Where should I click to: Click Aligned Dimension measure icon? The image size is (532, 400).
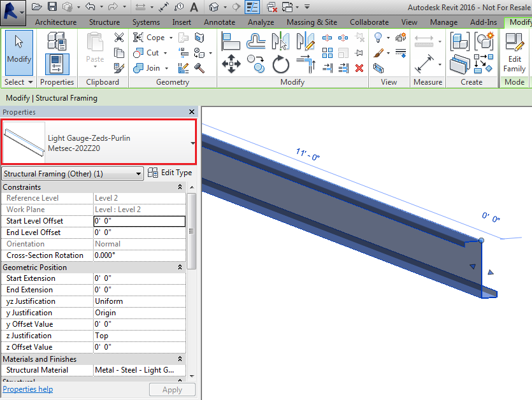(424, 64)
